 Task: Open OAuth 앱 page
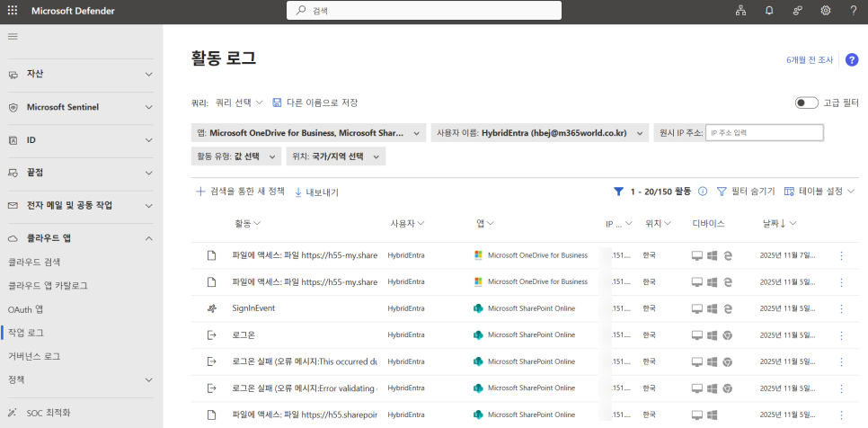point(25,309)
